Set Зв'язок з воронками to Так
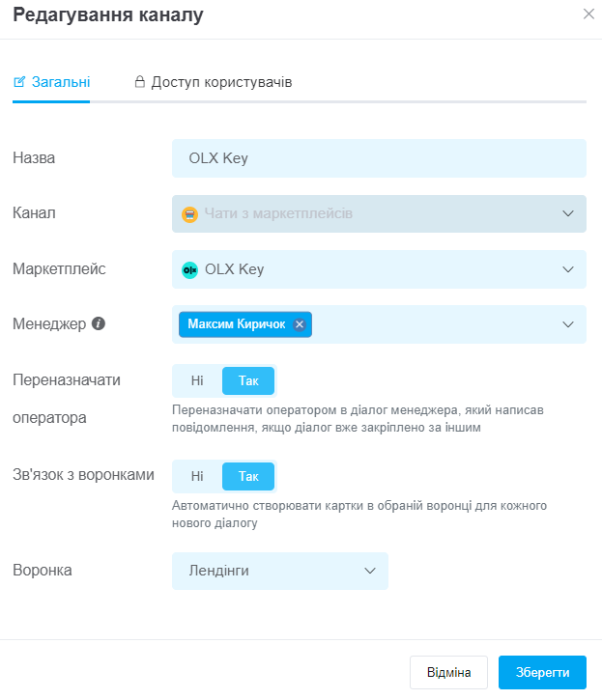Screen dimensions: 602x700 click(248, 476)
